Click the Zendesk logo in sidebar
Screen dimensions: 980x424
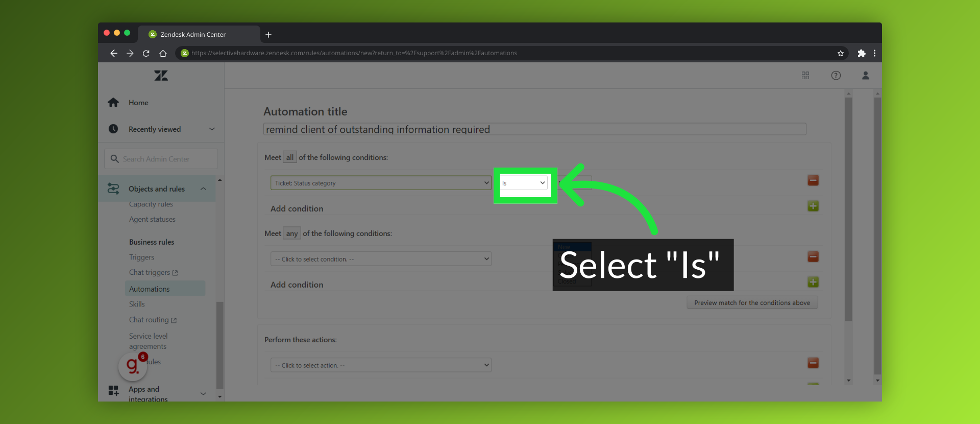pos(161,76)
